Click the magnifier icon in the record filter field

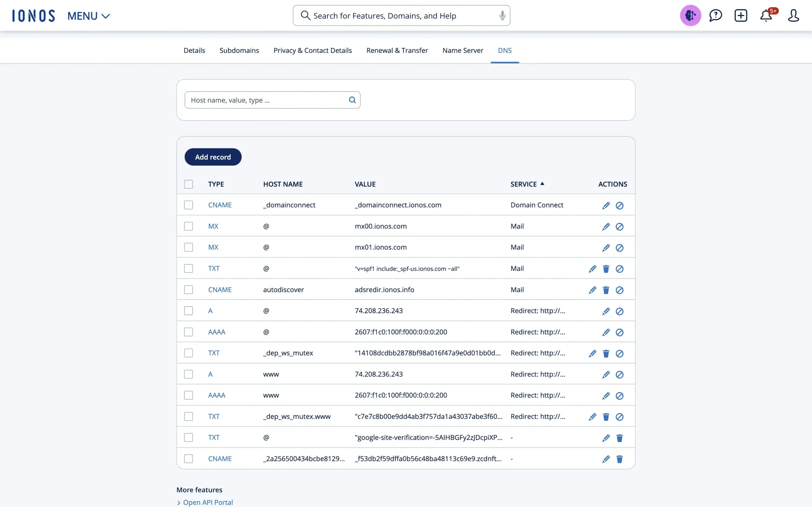352,99
